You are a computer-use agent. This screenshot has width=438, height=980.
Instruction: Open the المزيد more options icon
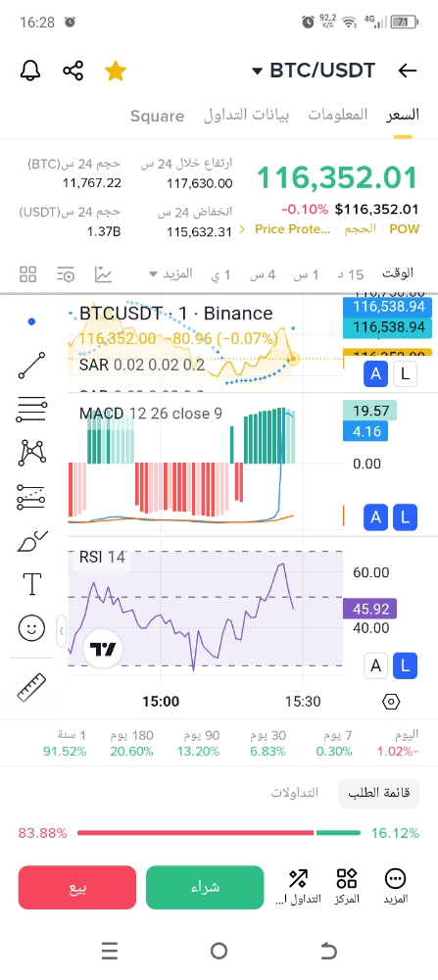click(x=395, y=887)
